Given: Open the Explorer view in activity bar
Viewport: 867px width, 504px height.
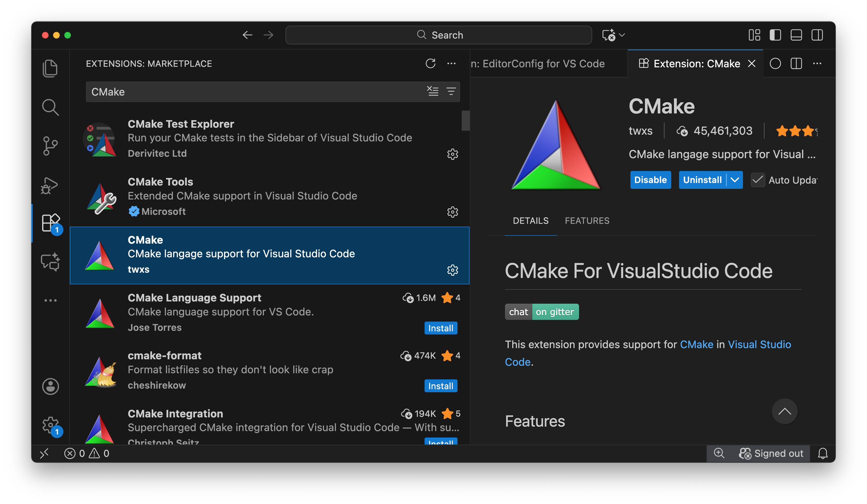Looking at the screenshot, I should 50,68.
